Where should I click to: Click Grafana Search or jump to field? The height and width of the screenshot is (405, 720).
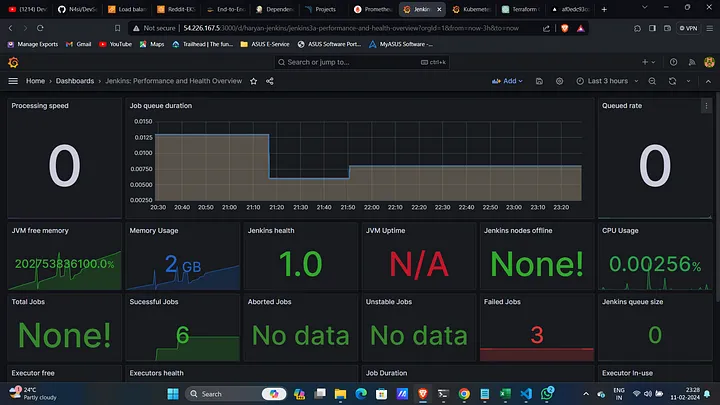tap(362, 62)
